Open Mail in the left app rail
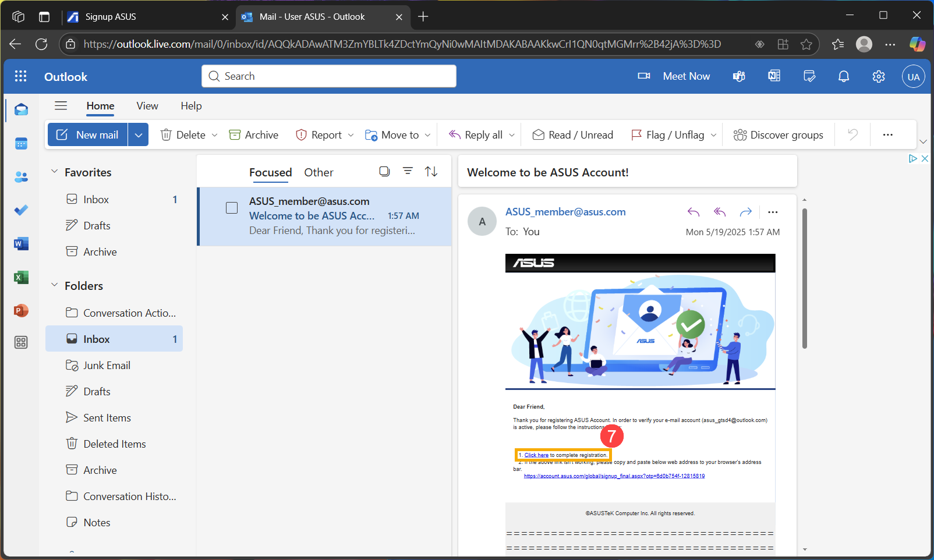This screenshot has width=934, height=560. (x=21, y=109)
